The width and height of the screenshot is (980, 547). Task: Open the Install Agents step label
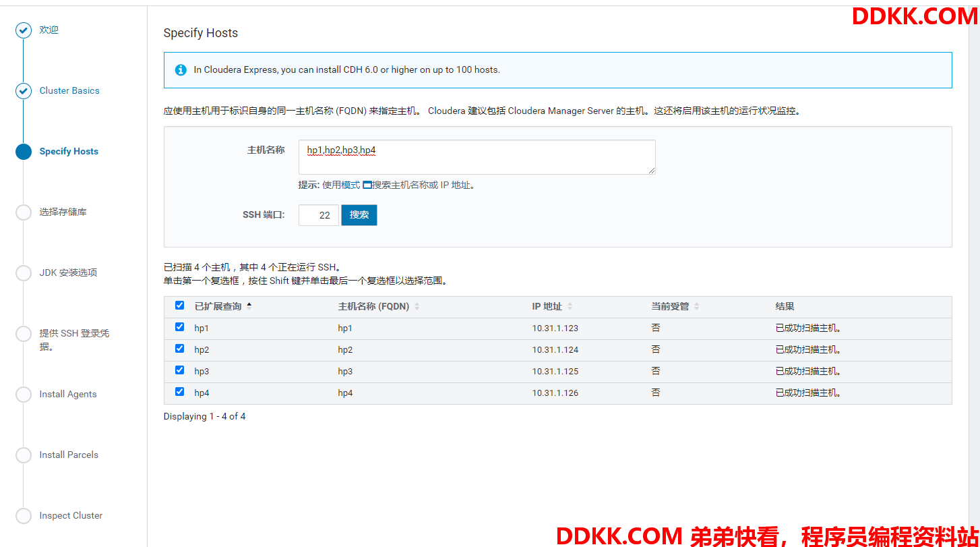tap(68, 395)
